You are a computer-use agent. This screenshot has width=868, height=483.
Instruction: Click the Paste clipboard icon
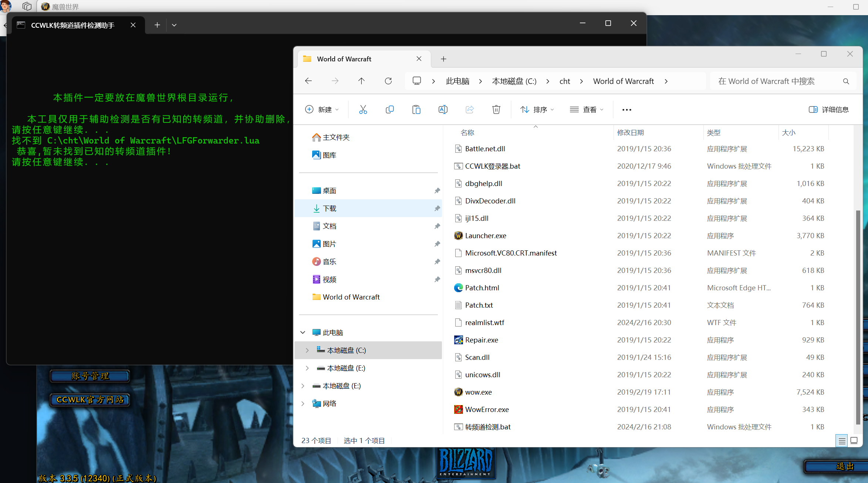tap(416, 109)
